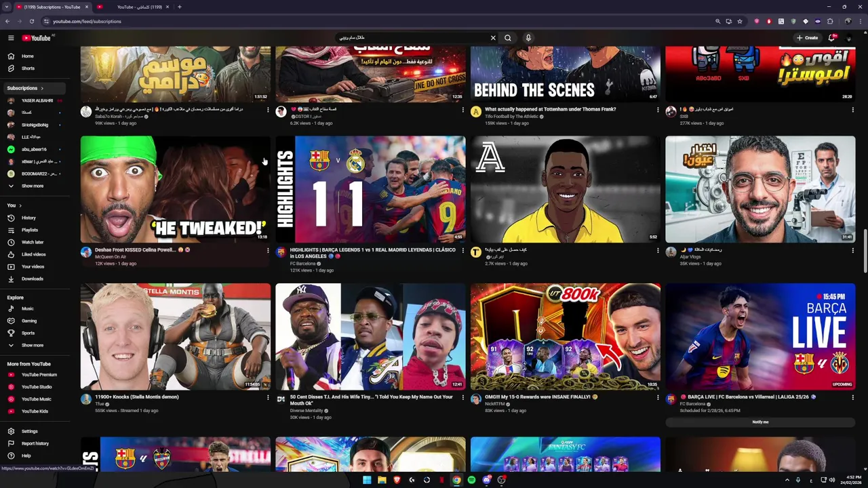
Task: Click the search magnifier button
Action: pos(507,38)
